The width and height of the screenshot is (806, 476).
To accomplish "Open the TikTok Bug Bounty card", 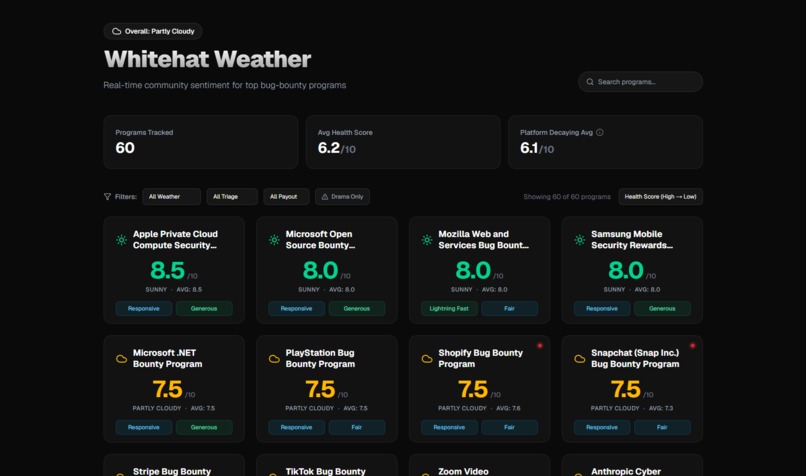I will pyautogui.click(x=326, y=465).
